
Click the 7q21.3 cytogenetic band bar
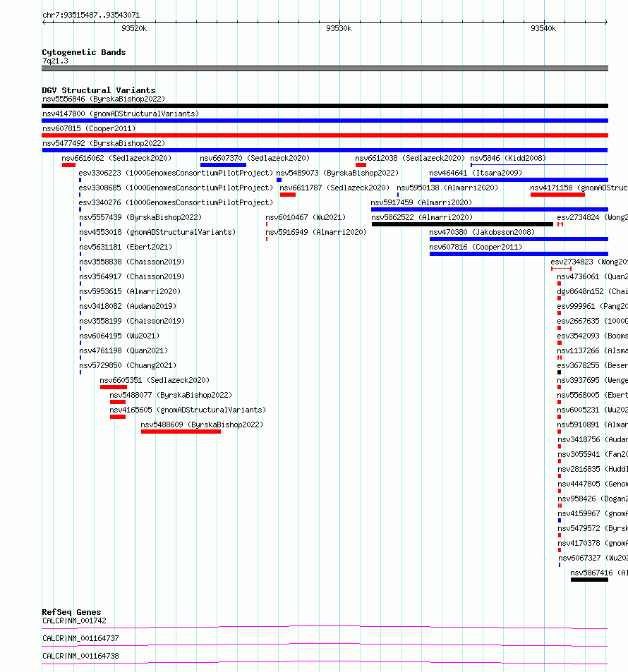325,68
